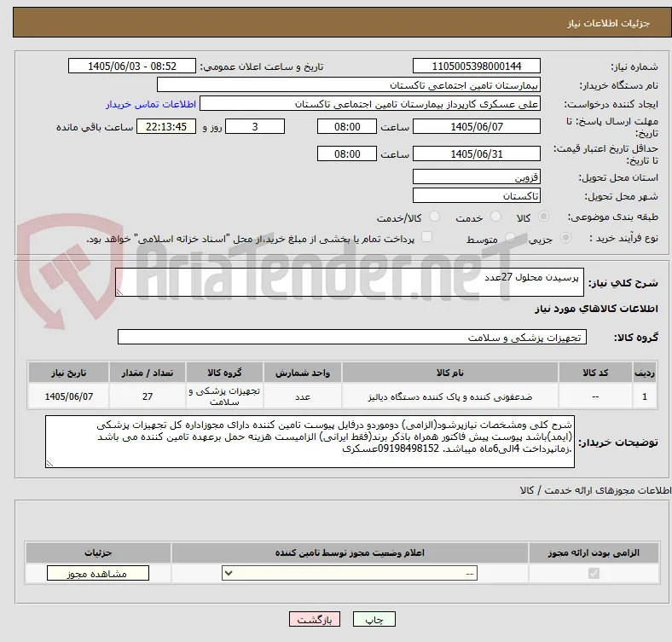Viewport: 672px width, 642px height.
Task: Click the general description text area
Action: click(x=350, y=282)
